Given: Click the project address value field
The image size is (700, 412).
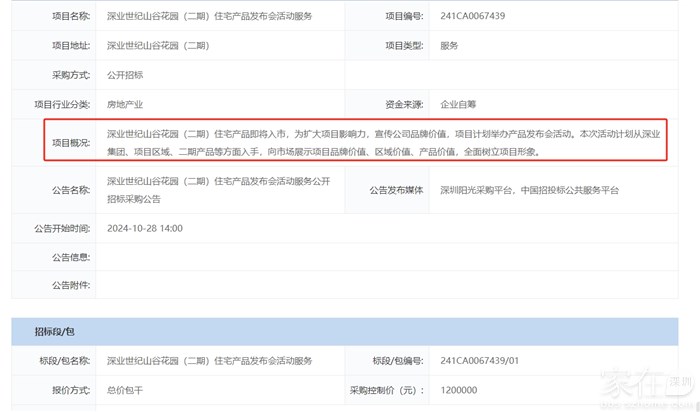Looking at the screenshot, I should click(x=157, y=46).
